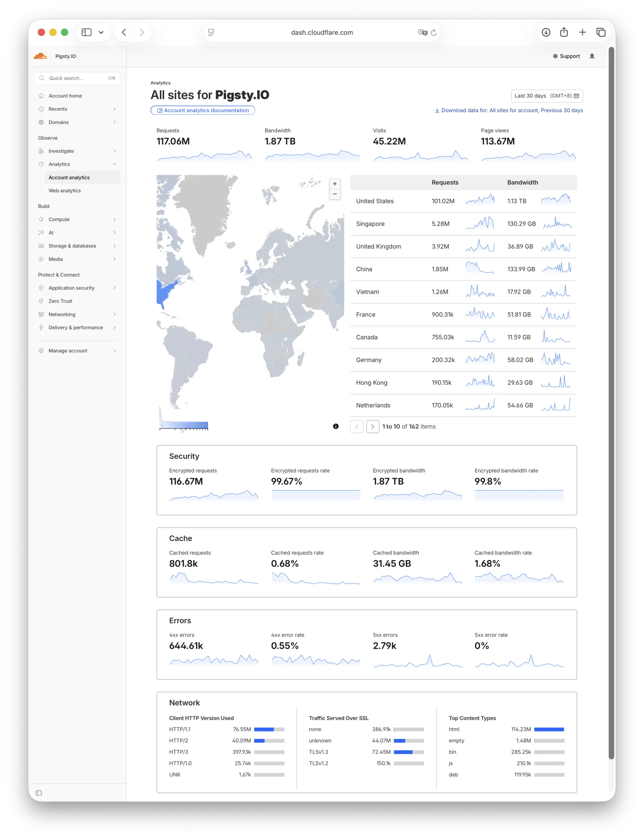Reload the page with the refresh icon
The height and width of the screenshot is (839, 644).
tap(433, 33)
